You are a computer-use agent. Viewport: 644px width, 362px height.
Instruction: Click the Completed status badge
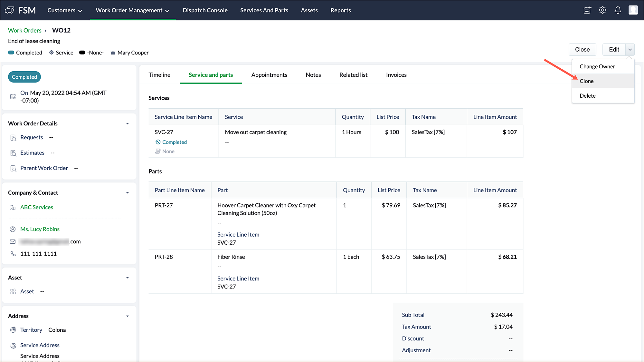24,77
